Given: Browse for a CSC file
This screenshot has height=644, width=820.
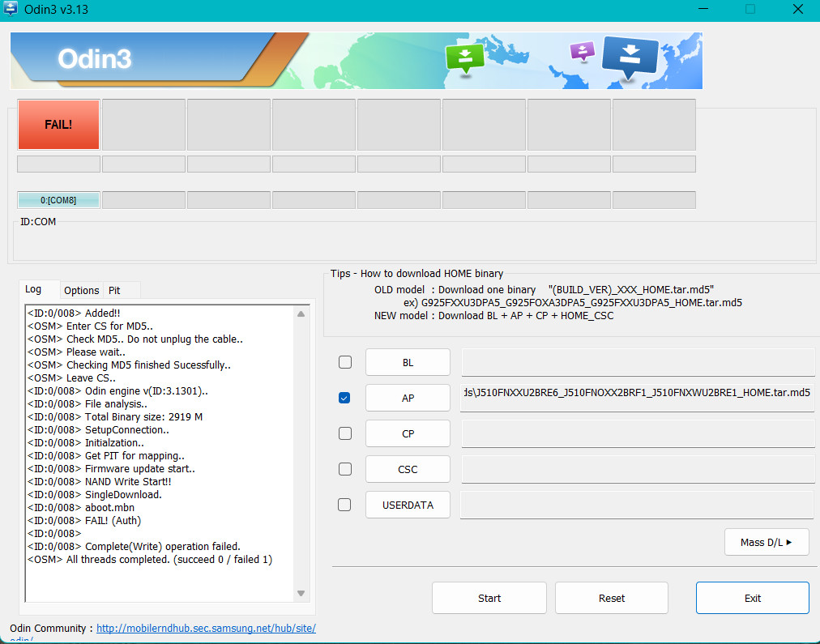Looking at the screenshot, I should click(x=408, y=469).
